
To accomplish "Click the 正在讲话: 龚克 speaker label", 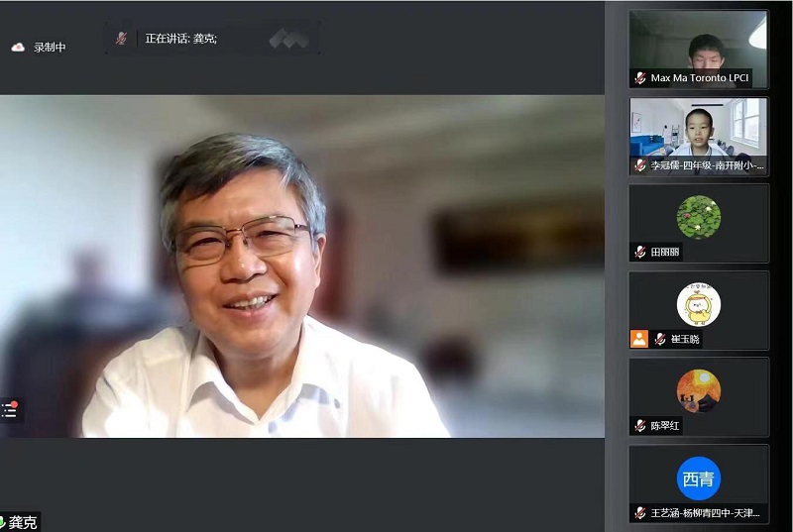I will coord(181,39).
